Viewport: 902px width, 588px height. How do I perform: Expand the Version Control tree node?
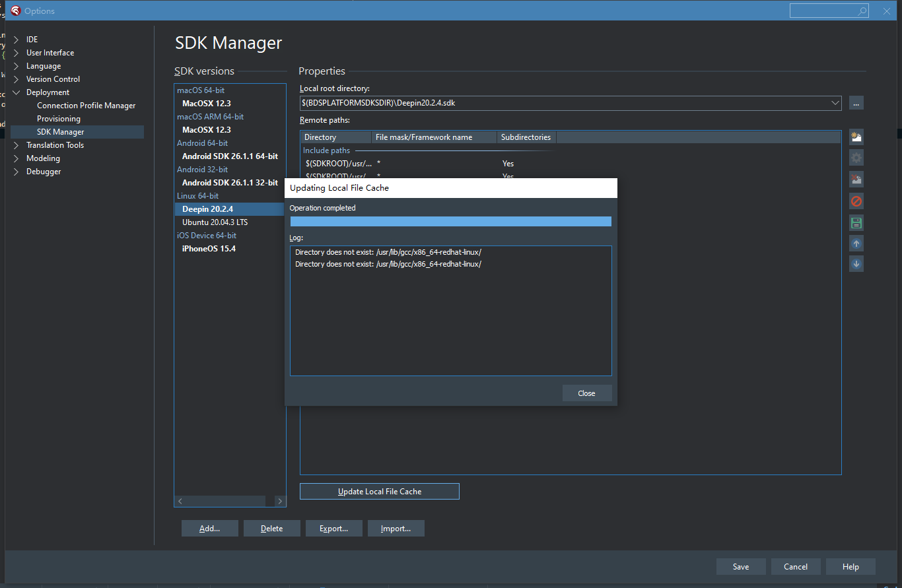tap(17, 79)
